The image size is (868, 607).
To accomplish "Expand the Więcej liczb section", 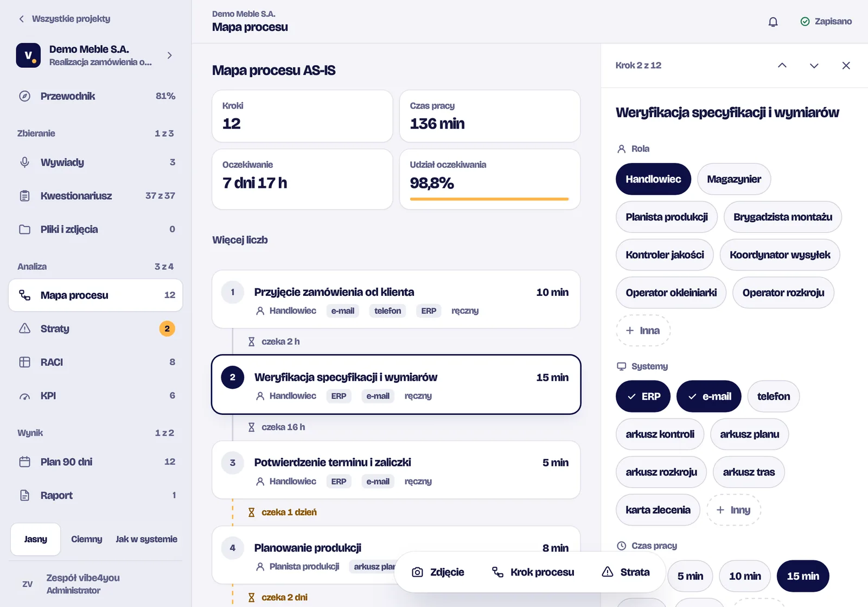I will pyautogui.click(x=240, y=240).
